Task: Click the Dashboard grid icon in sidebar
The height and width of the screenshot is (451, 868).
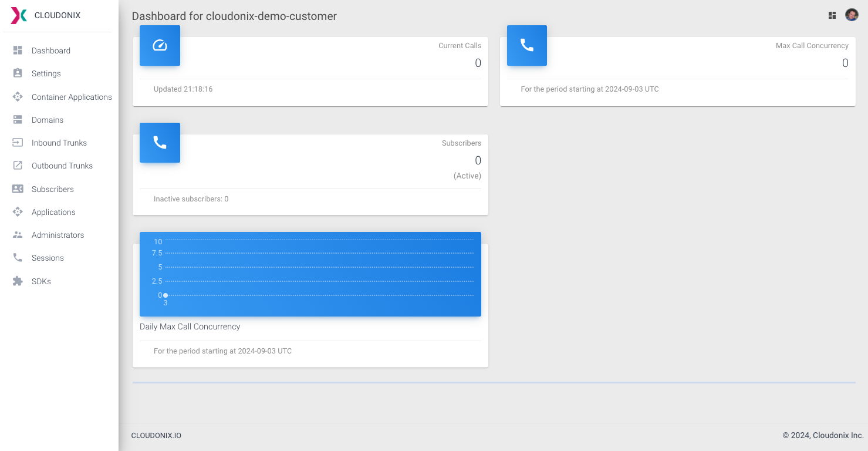Action: coord(18,51)
